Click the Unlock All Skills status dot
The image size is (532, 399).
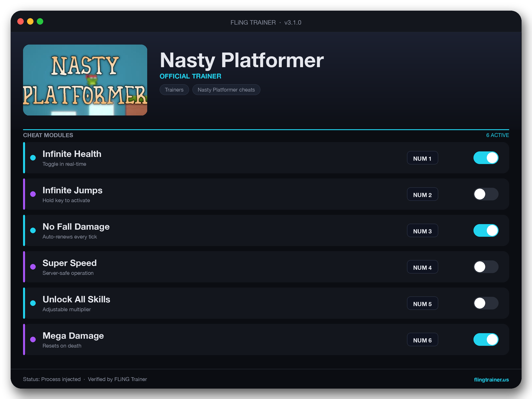33,303
